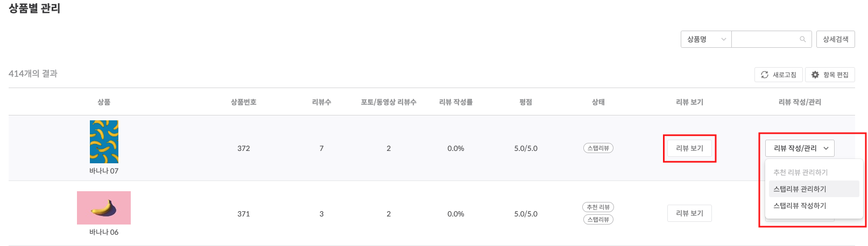
Task: Click the chevron arrow on 리뷰 작성/관리
Action: click(x=826, y=148)
